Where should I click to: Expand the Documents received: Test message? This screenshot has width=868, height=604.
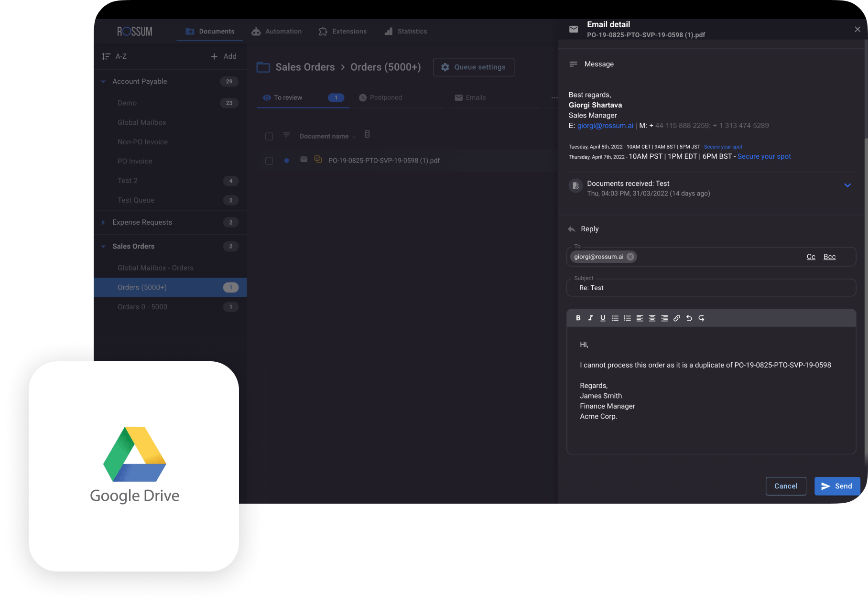[x=847, y=185]
